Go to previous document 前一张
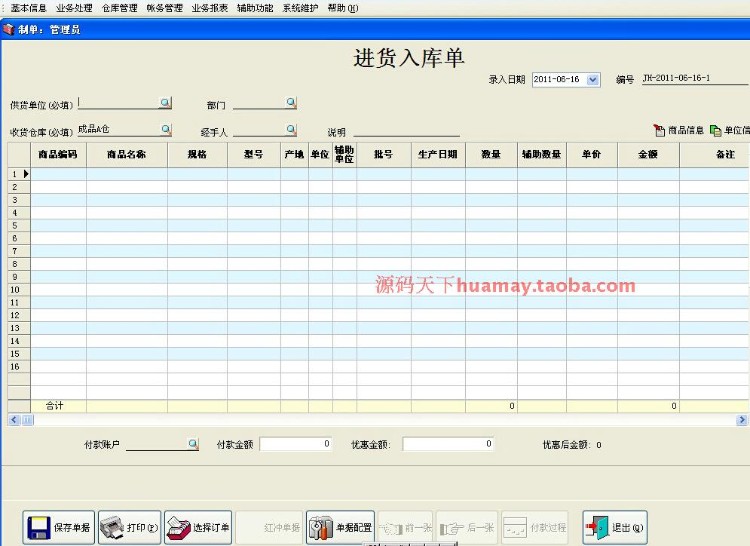This screenshot has width=750, height=546. coord(406,527)
